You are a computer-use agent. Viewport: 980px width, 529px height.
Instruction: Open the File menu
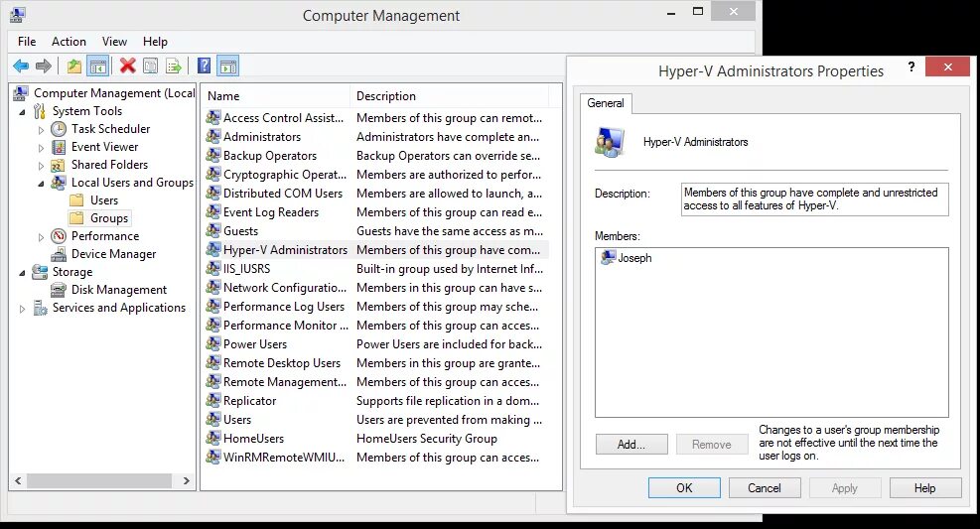click(27, 42)
